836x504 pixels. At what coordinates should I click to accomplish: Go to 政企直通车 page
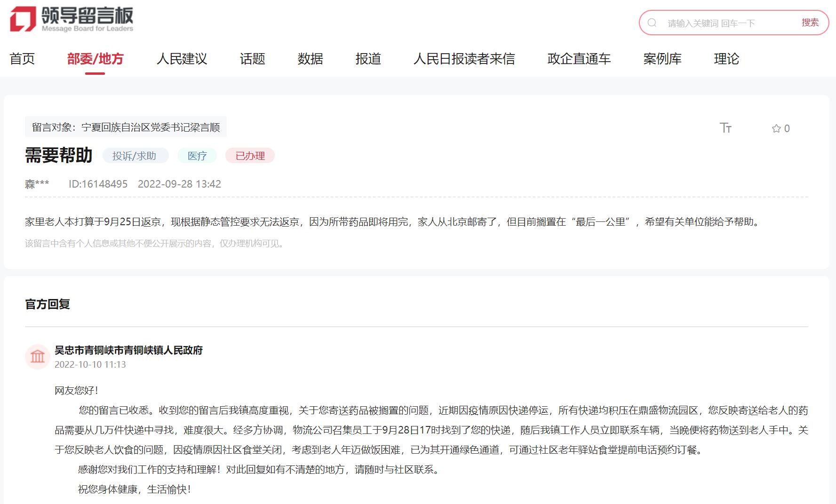point(579,59)
